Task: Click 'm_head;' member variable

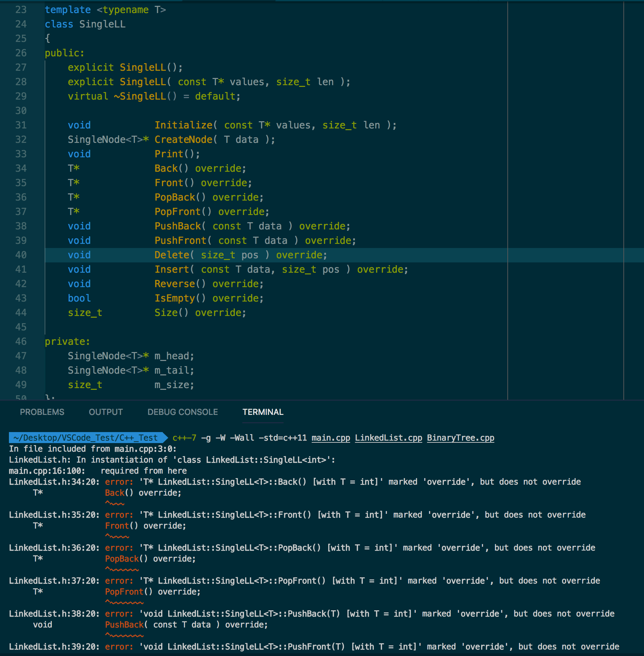Action: tap(174, 356)
